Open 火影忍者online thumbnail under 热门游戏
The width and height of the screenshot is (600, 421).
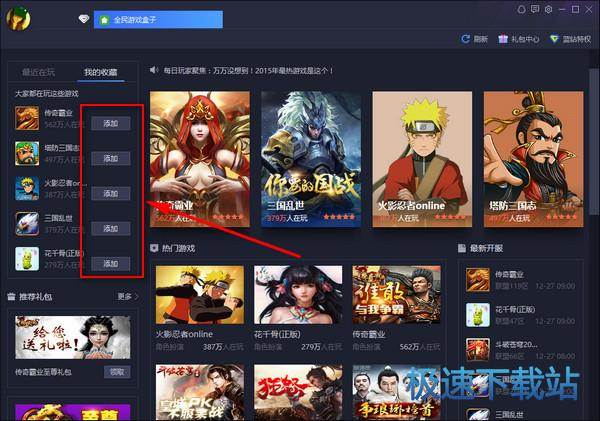click(x=200, y=295)
